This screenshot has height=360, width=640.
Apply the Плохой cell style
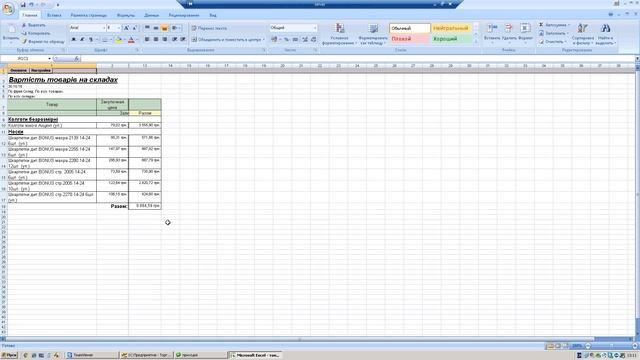pyautogui.click(x=409, y=39)
